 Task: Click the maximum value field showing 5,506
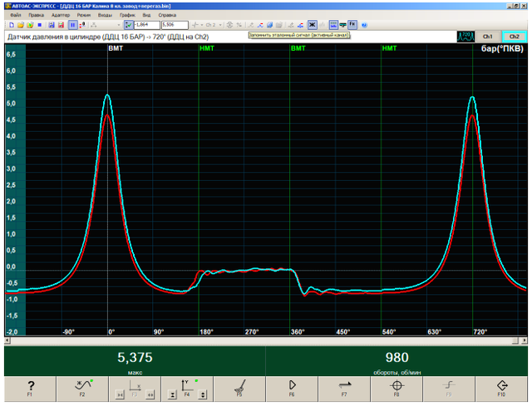click(x=175, y=25)
